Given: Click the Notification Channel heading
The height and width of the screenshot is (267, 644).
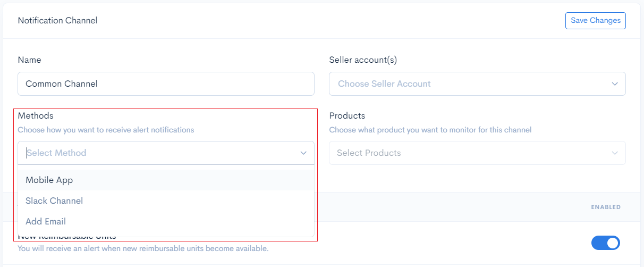Looking at the screenshot, I should point(57,20).
